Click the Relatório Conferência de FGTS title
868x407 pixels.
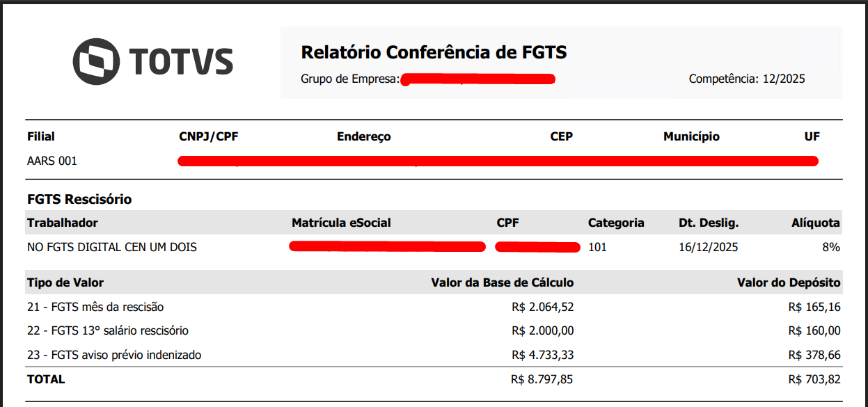coord(434,52)
